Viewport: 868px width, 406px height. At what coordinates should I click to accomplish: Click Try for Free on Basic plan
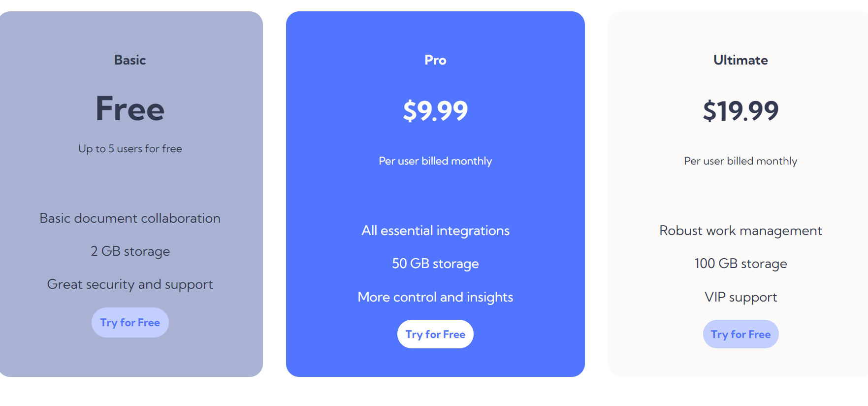pos(130,323)
